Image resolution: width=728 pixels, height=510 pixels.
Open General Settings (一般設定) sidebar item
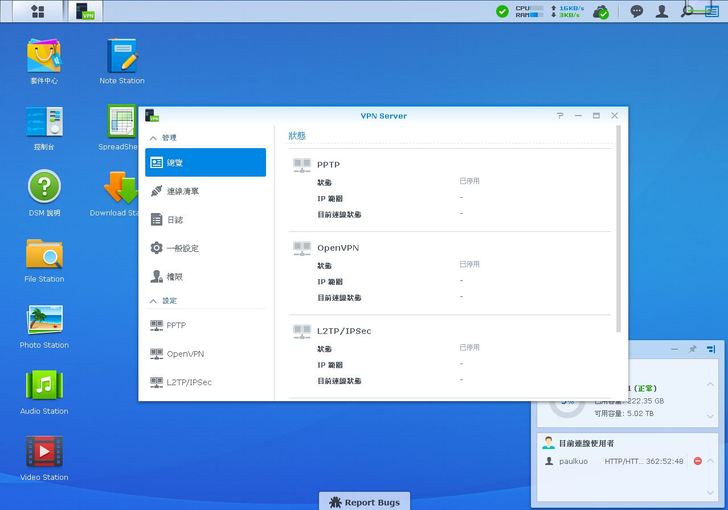(x=205, y=248)
